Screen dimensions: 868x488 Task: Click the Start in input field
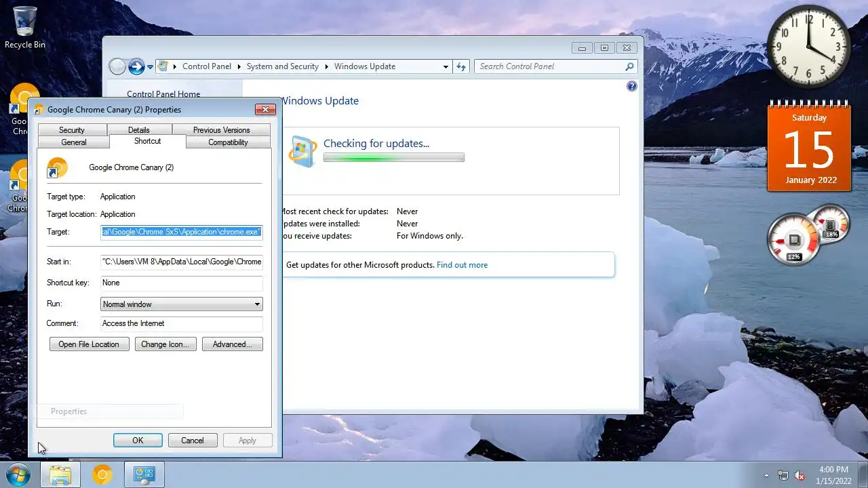(181, 262)
